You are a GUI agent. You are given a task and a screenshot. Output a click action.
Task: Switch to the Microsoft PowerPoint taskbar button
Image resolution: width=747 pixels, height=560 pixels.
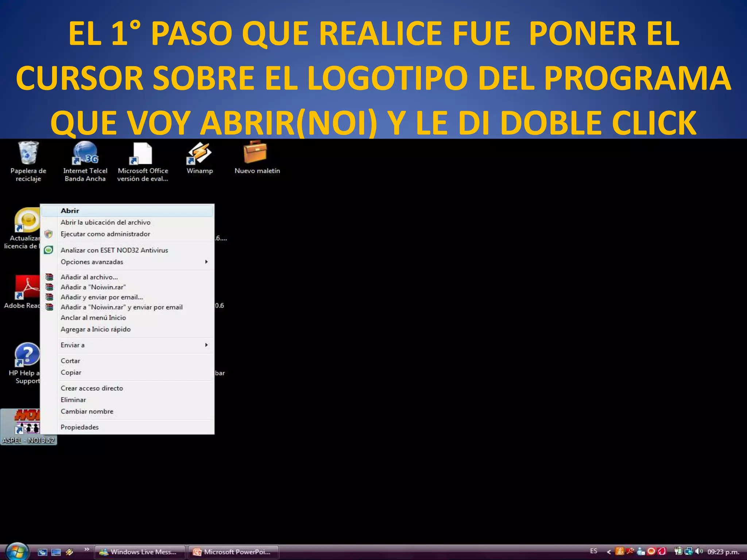tap(233, 552)
